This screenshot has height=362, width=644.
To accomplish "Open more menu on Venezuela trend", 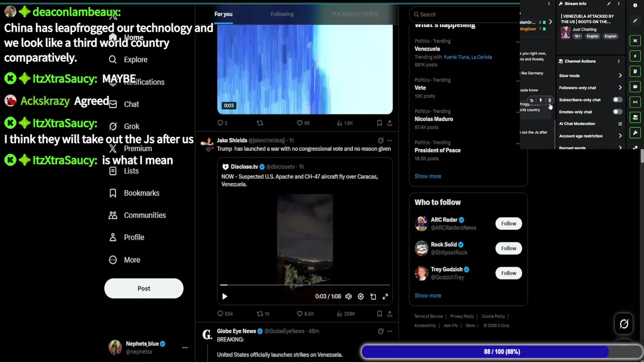I will coord(518,42).
